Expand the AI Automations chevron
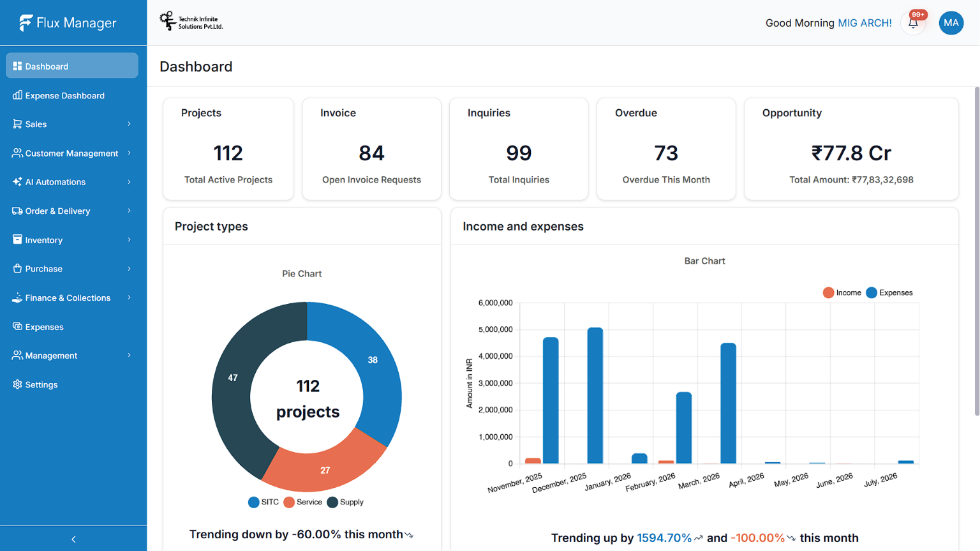980x551 pixels. 129,182
